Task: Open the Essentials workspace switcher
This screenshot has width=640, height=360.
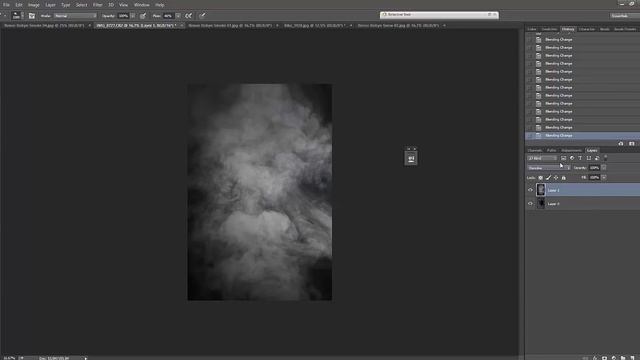Action: coord(624,16)
